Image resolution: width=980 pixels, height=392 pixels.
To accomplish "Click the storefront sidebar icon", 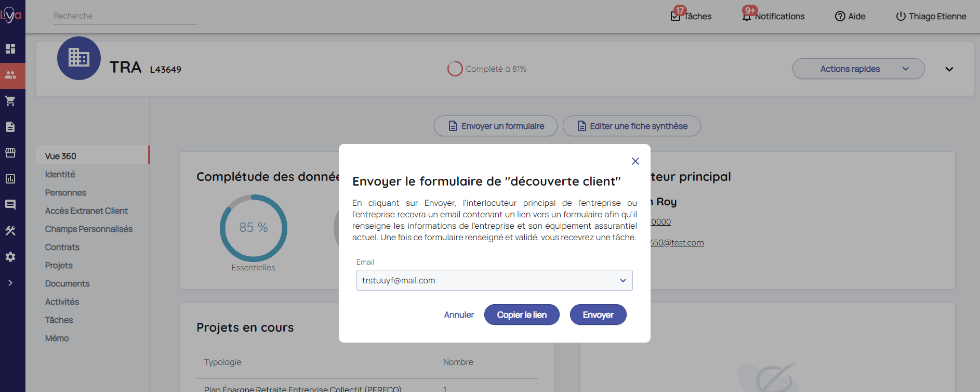I will [10, 153].
